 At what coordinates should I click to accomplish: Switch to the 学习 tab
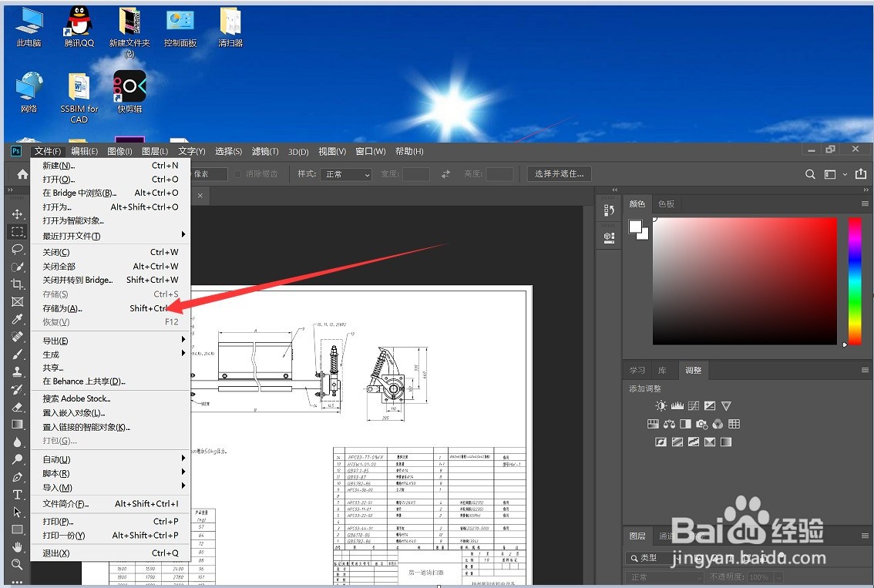click(x=637, y=370)
